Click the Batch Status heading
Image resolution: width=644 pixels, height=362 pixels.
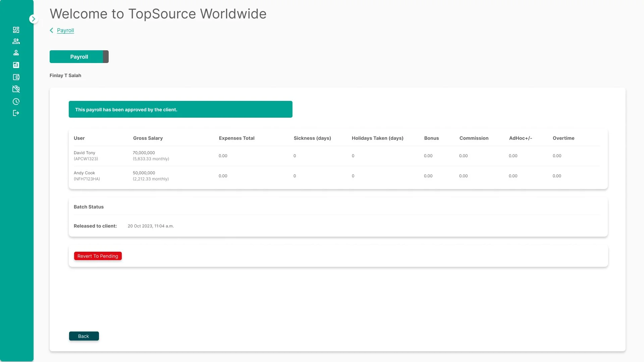click(89, 207)
